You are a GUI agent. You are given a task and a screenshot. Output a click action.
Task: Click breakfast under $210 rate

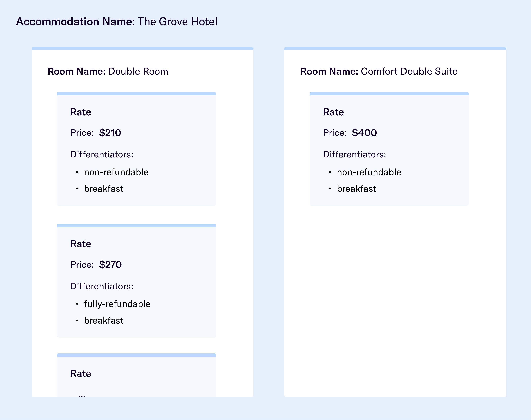(x=104, y=189)
